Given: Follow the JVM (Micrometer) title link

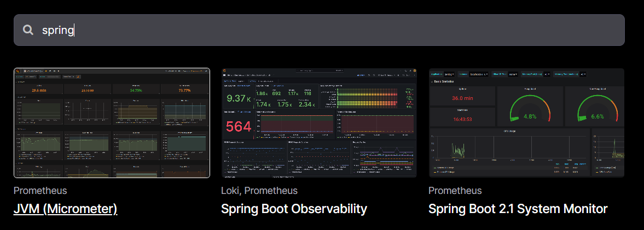Looking at the screenshot, I should click(65, 209).
